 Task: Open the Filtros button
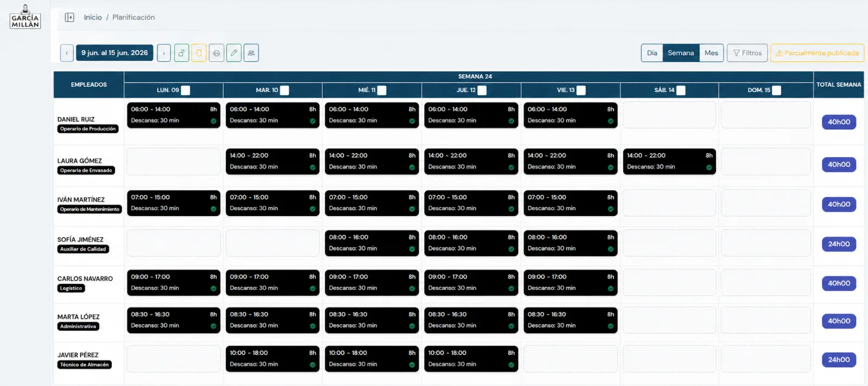[748, 53]
